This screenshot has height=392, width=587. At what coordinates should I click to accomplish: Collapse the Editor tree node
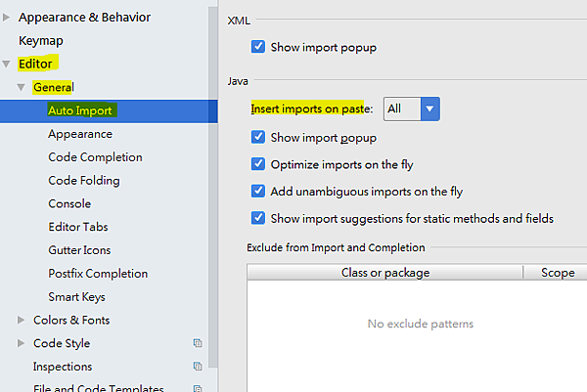click(7, 65)
